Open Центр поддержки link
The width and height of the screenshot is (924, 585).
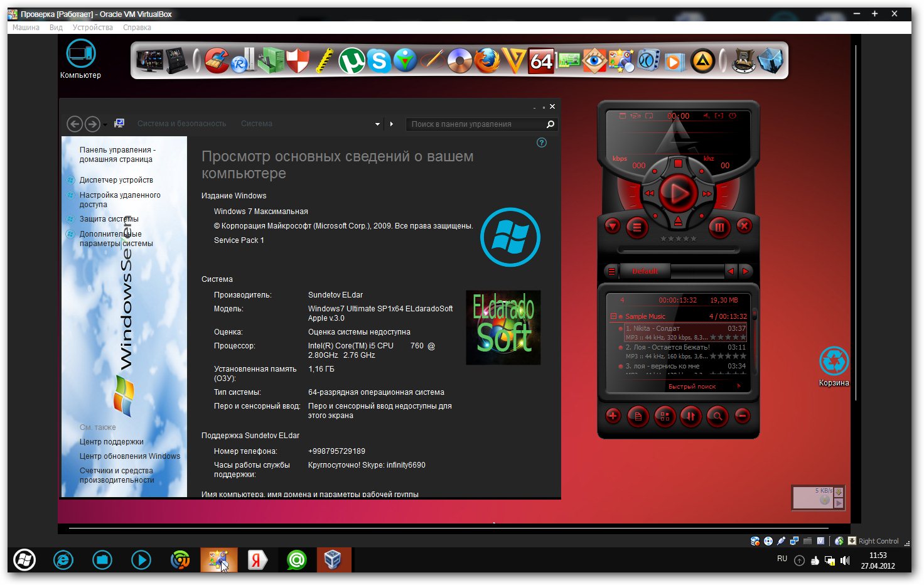111,442
